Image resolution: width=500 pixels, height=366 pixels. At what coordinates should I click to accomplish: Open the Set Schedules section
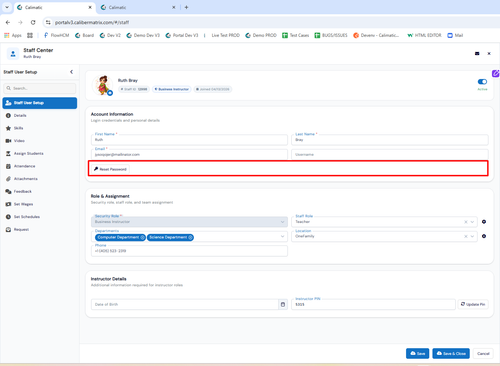[x=40, y=217]
